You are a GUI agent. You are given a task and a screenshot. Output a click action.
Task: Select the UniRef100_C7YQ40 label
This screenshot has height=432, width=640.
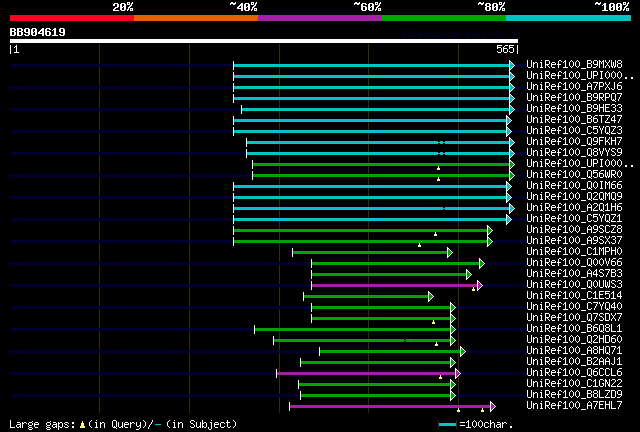click(x=574, y=307)
